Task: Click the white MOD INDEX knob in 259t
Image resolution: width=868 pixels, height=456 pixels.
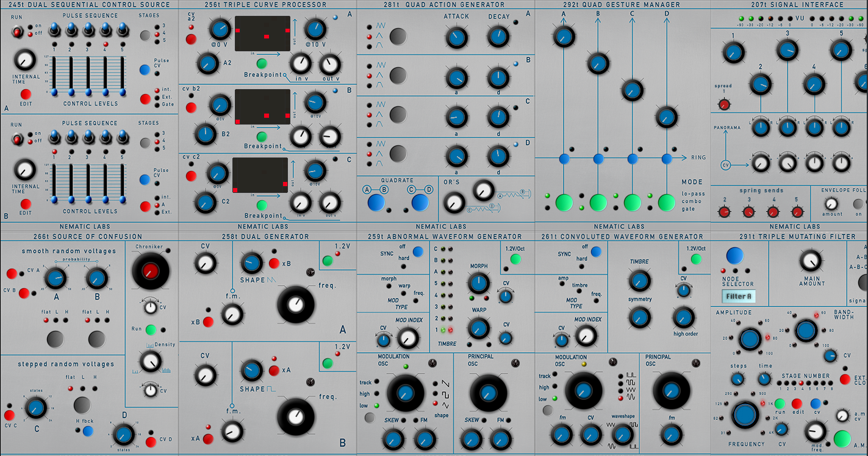Action: point(407,338)
